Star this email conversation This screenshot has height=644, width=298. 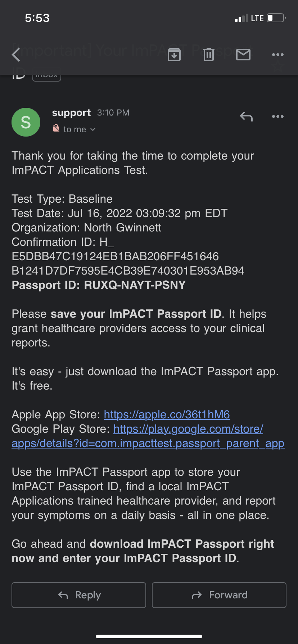[278, 67]
